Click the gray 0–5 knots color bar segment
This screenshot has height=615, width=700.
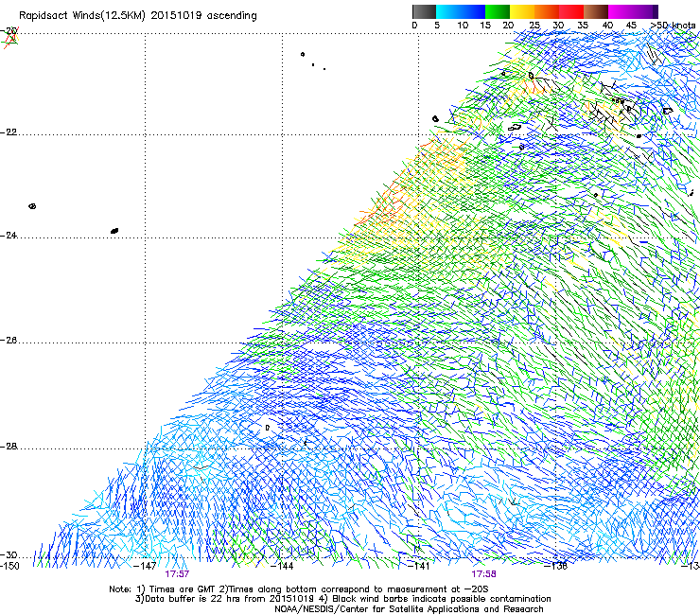point(424,11)
